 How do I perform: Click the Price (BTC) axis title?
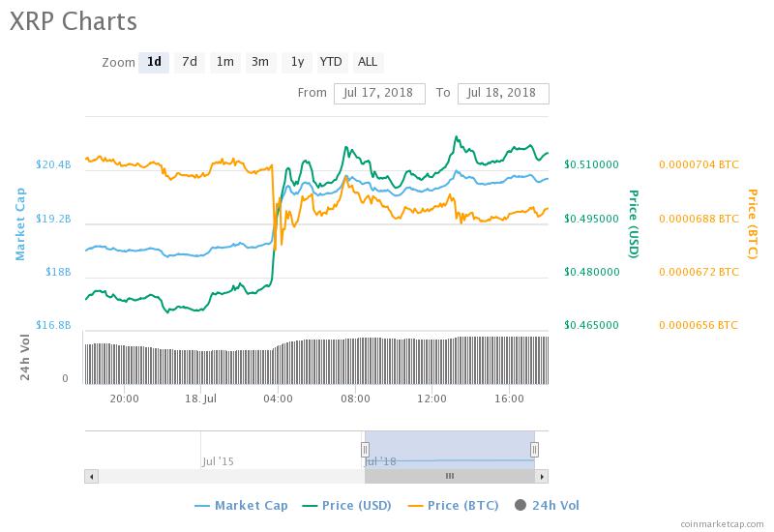click(x=752, y=223)
